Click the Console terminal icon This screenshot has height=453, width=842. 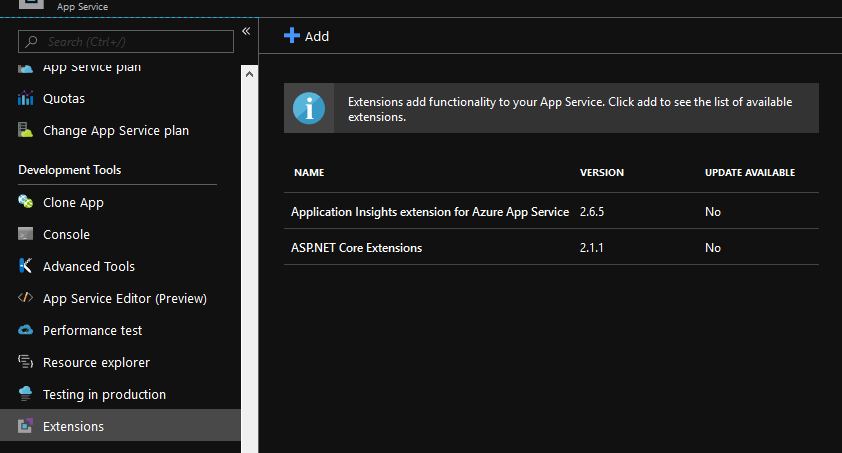click(x=25, y=234)
